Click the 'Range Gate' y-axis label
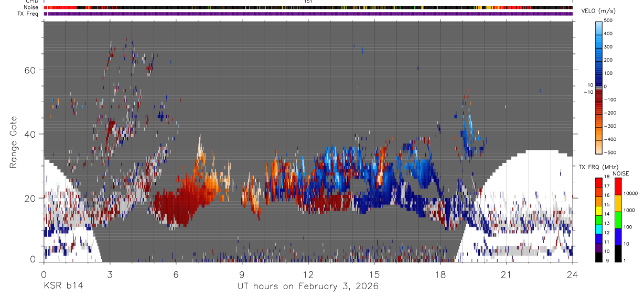Image resolution: width=644 pixels, height=297 pixels. [x=14, y=141]
